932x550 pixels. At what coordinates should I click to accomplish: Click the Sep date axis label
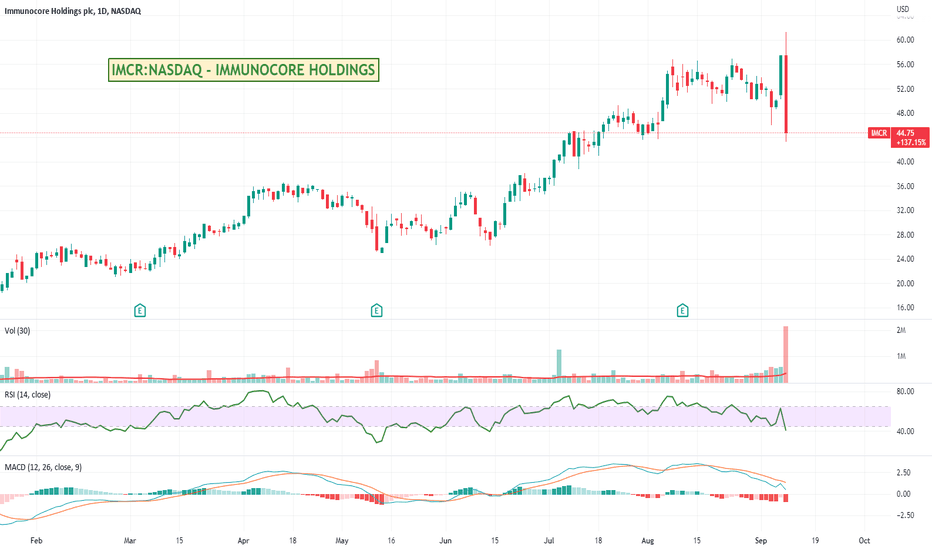click(761, 540)
